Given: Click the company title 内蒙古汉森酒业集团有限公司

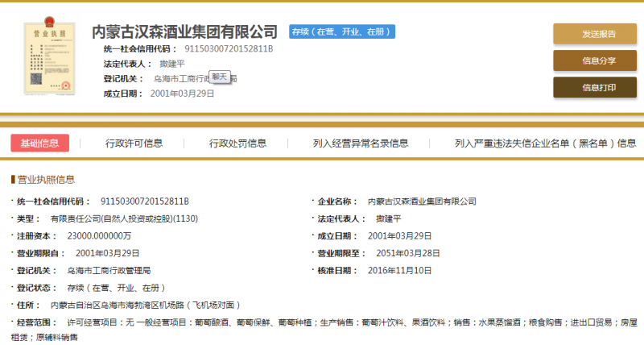Looking at the screenshot, I should [x=185, y=32].
